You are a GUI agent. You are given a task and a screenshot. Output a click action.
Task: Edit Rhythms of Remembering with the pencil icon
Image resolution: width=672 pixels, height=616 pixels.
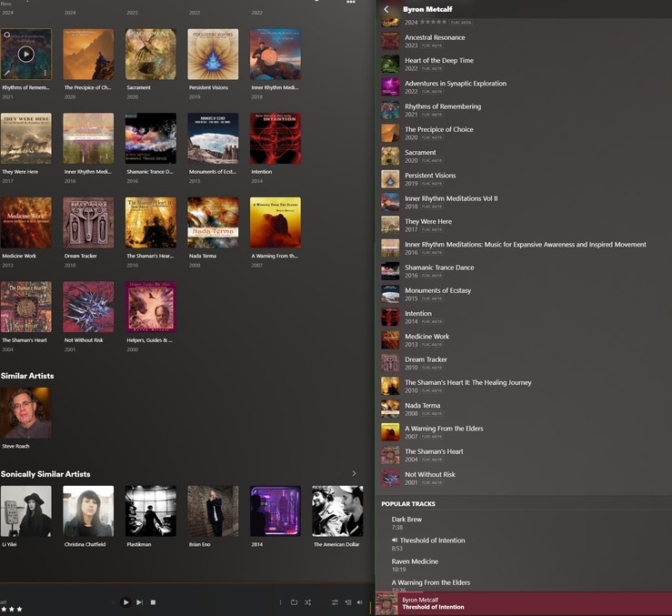click(x=7, y=73)
